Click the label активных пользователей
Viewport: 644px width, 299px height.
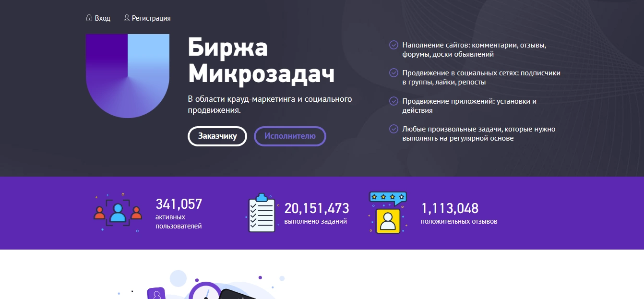179,222
